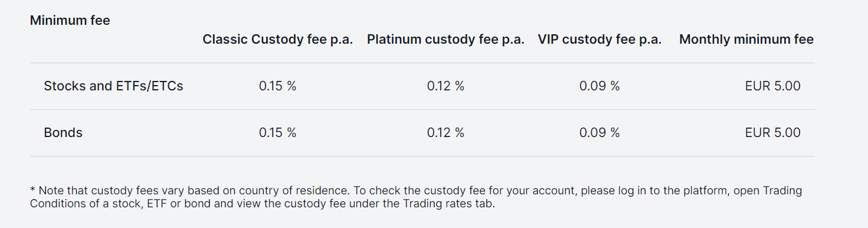Select the Stocks and ETFs/ETCs row label

tap(113, 86)
